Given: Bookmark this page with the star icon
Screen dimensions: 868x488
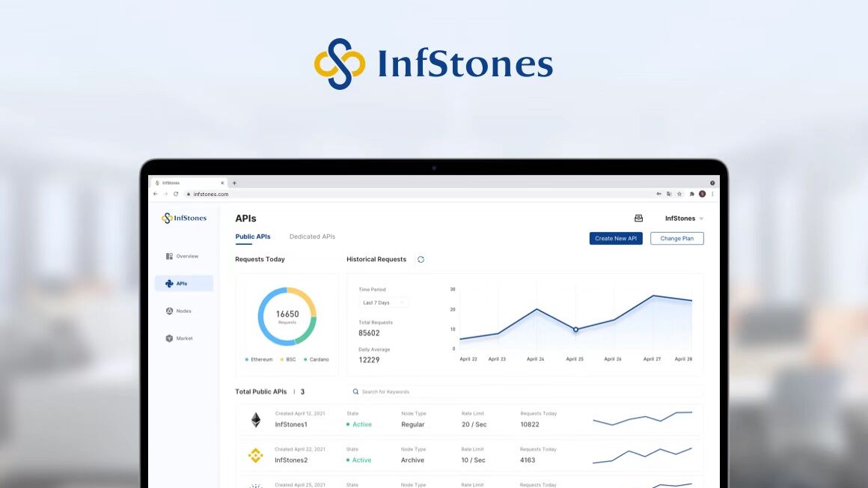Looking at the screenshot, I should [x=679, y=194].
